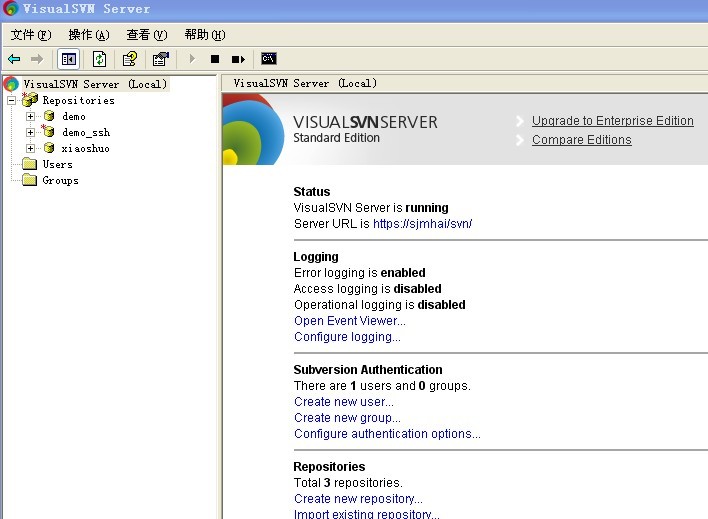708x519 pixels.
Task: Click Compare Editions link
Action: click(582, 140)
